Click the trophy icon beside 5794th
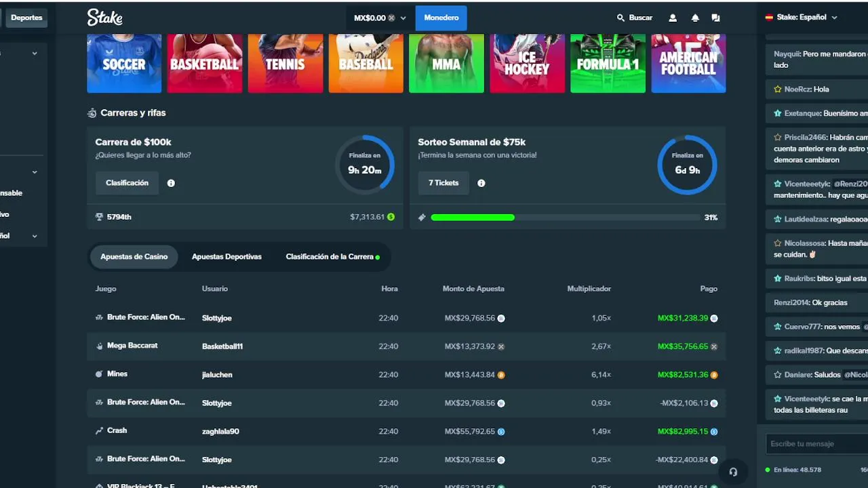Screen dimensions: 868x488 click(100, 217)
